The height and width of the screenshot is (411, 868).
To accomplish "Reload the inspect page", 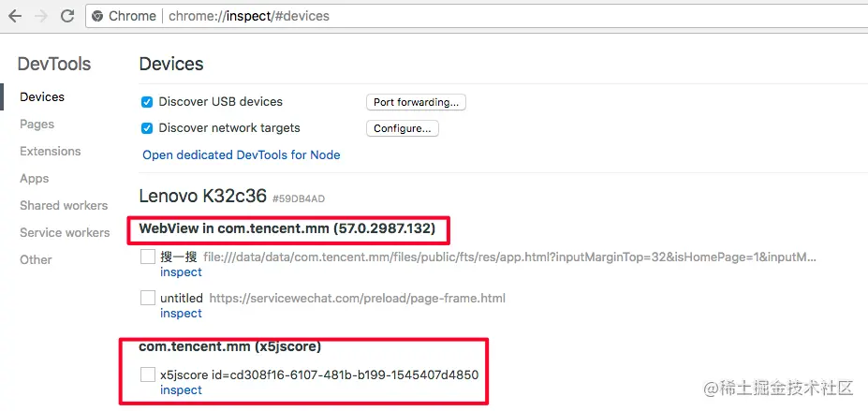I will pos(67,16).
